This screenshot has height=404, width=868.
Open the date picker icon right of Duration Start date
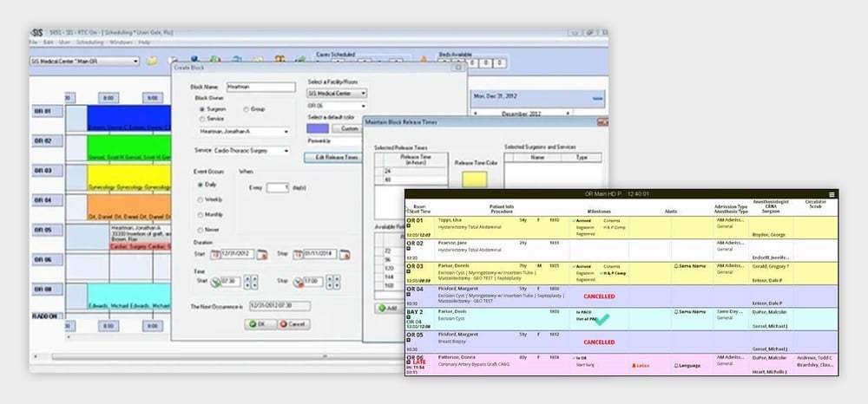(262, 254)
